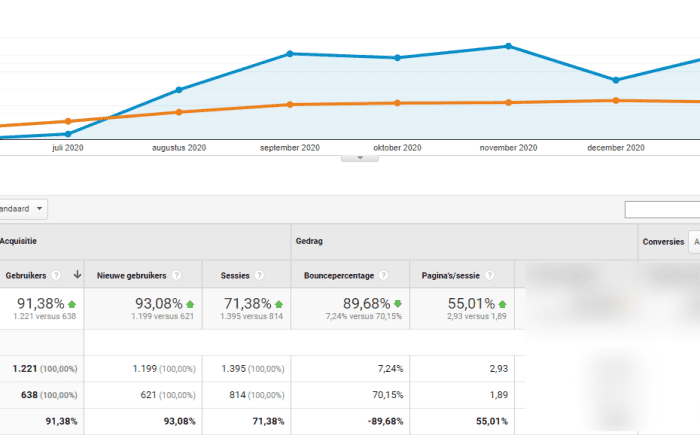The image size is (700, 435).
Task: Click green down arrow beside 89,68%
Action: pyautogui.click(x=396, y=303)
